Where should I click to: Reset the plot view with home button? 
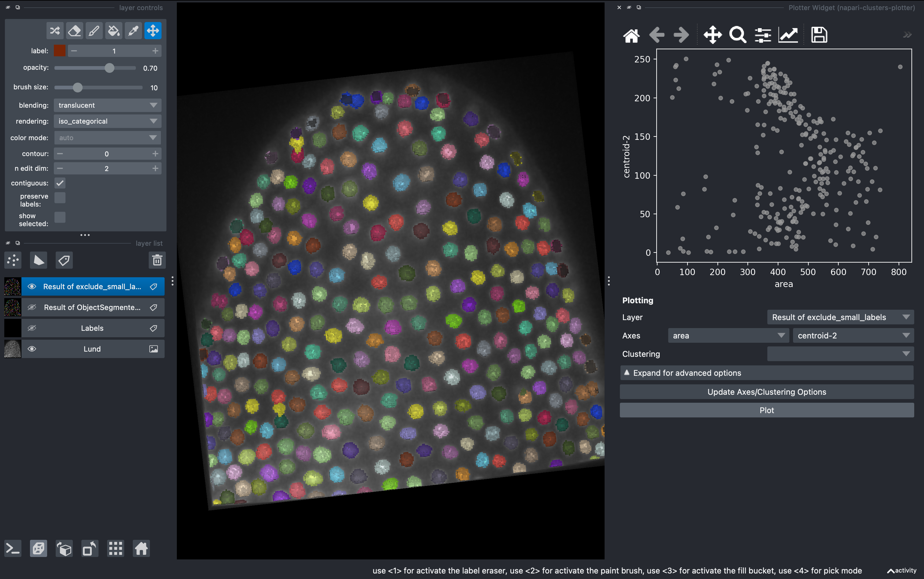click(631, 35)
